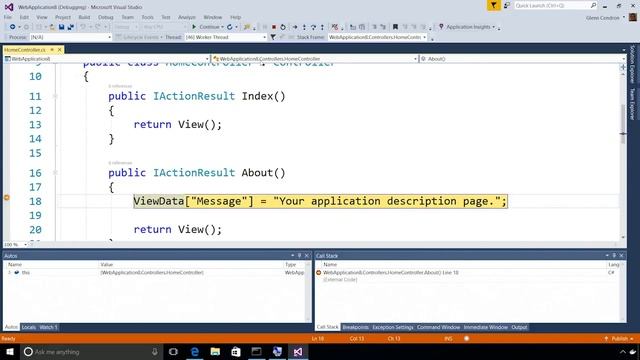
Task: Open the File menu
Action: pos(8,17)
